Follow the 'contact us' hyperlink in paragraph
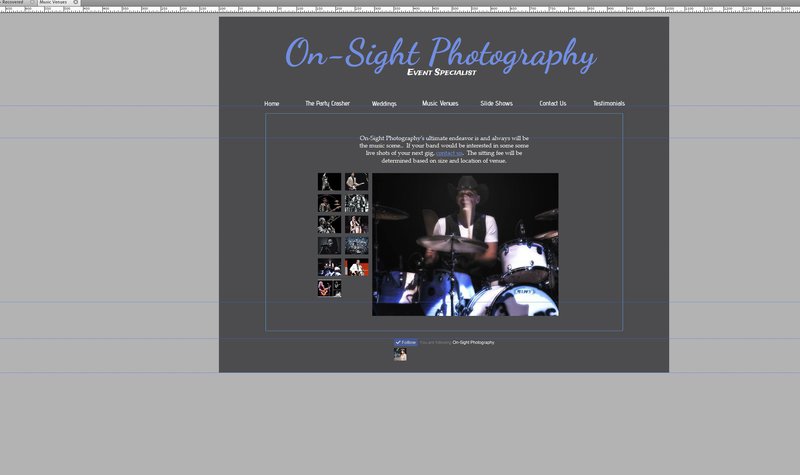The width and height of the screenshot is (800, 475). 449,153
